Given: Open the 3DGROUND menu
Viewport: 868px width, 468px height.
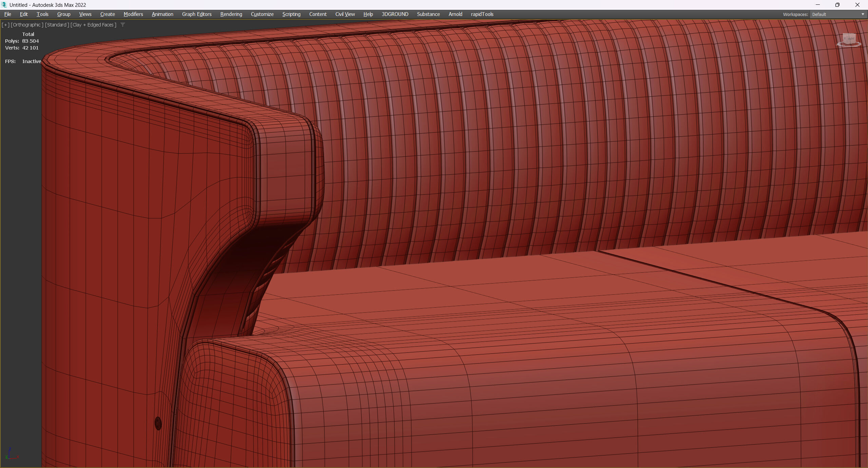Looking at the screenshot, I should (x=395, y=14).
